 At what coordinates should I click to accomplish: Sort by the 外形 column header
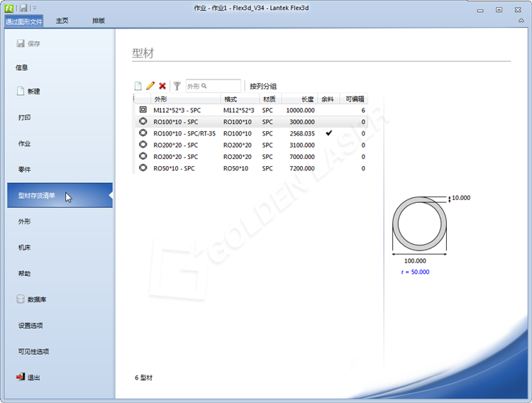161,99
